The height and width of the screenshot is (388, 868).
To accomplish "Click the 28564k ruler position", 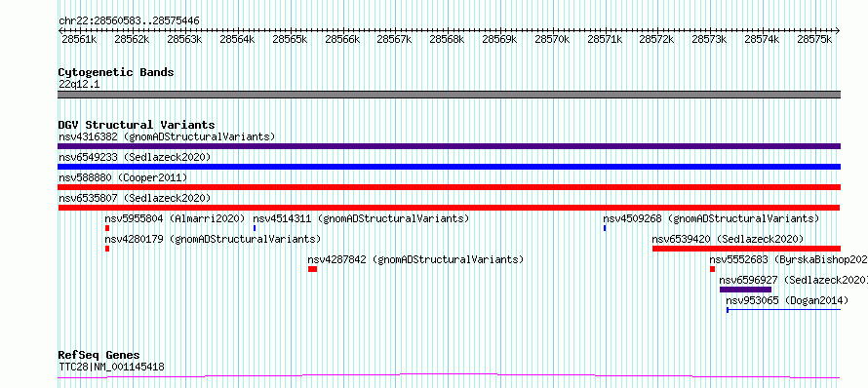I will [237, 40].
